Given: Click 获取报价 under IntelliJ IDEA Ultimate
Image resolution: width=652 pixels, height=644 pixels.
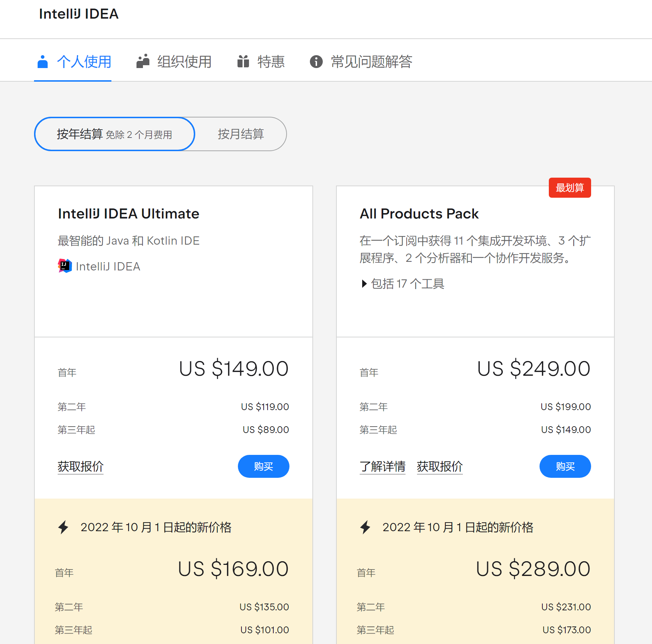Looking at the screenshot, I should click(x=81, y=466).
